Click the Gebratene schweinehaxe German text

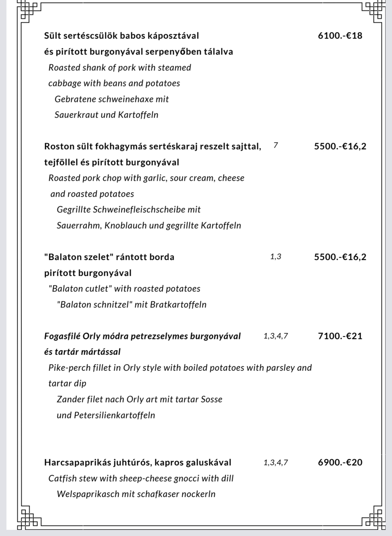[111, 99]
